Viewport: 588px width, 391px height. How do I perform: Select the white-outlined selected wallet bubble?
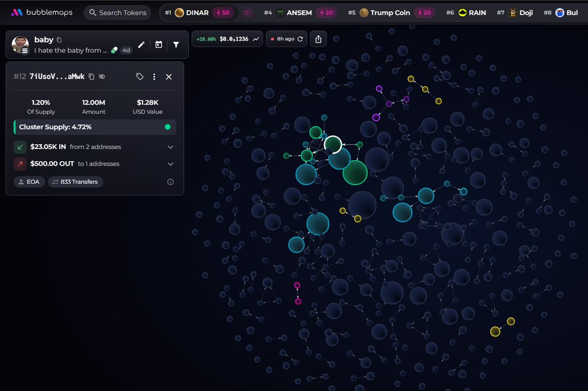[333, 144]
